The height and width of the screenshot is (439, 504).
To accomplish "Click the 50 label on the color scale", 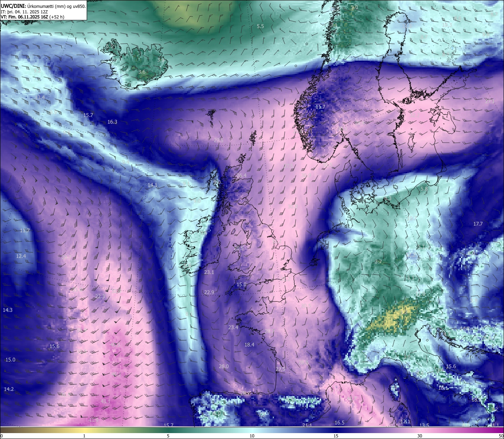I will [x=501, y=436].
